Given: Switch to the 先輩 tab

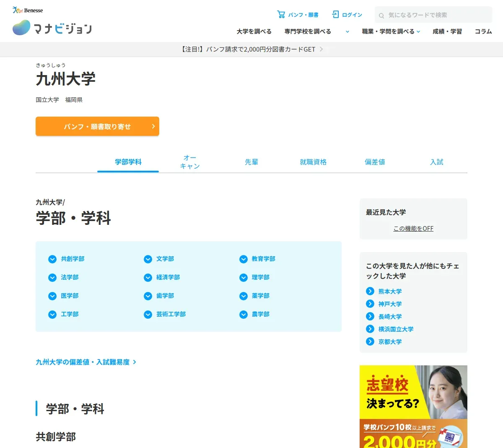Looking at the screenshot, I should (x=251, y=162).
